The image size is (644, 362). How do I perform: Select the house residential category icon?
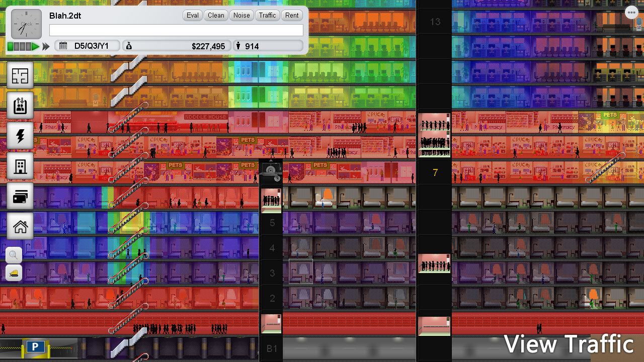pyautogui.click(x=20, y=227)
